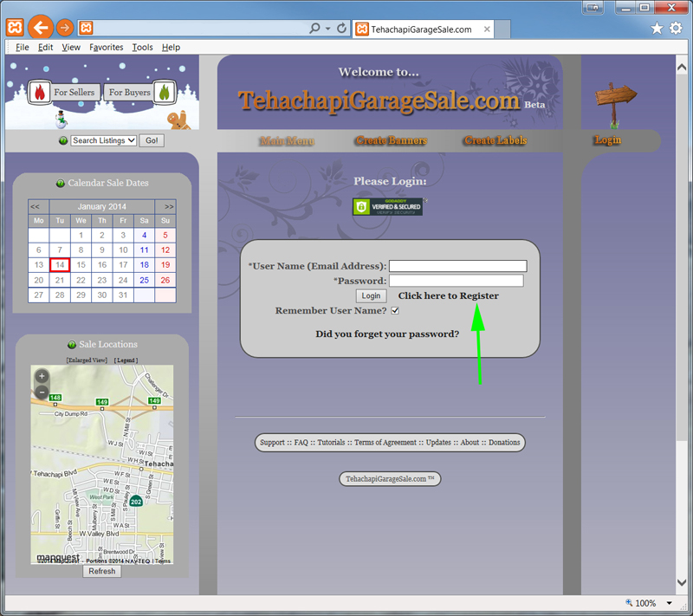The width and height of the screenshot is (693, 616).
Task: Click the User Name email input field
Action: click(x=457, y=266)
